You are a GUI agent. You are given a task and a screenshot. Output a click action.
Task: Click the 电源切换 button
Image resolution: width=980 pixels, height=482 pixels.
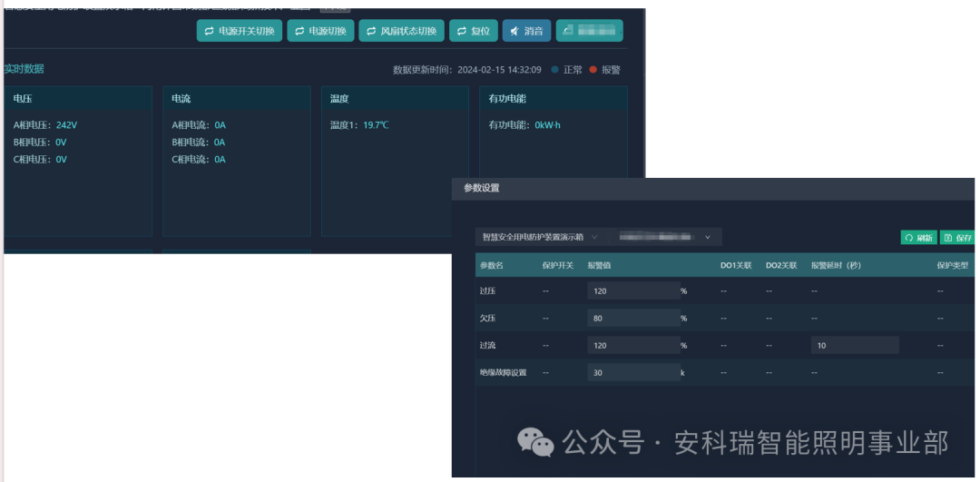click(320, 31)
